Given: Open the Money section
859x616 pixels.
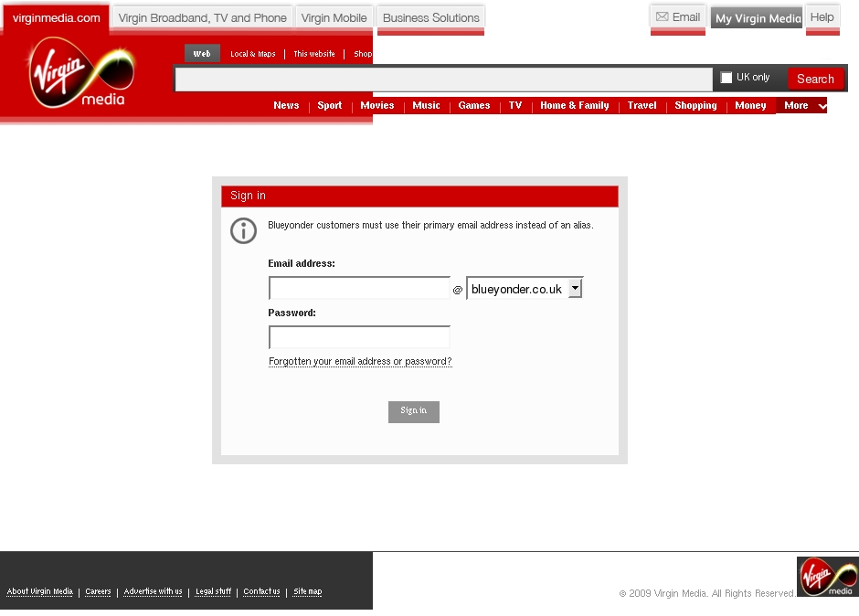Looking at the screenshot, I should tap(750, 105).
